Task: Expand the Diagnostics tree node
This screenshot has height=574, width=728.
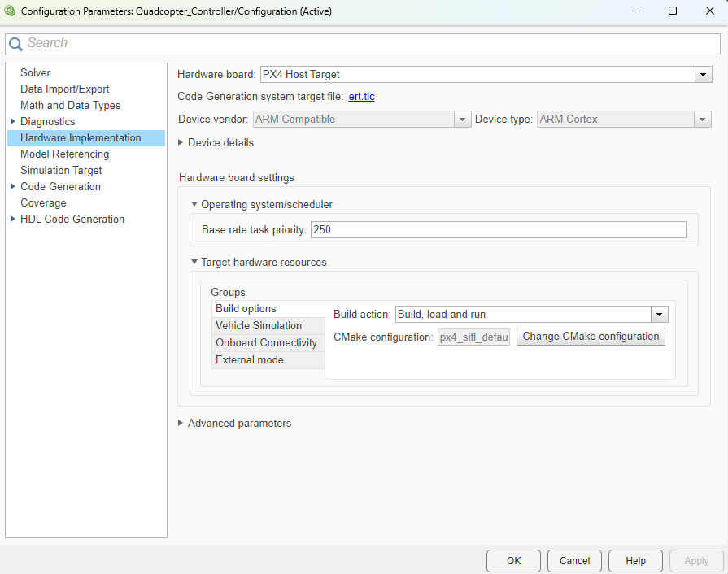Action: point(11,121)
